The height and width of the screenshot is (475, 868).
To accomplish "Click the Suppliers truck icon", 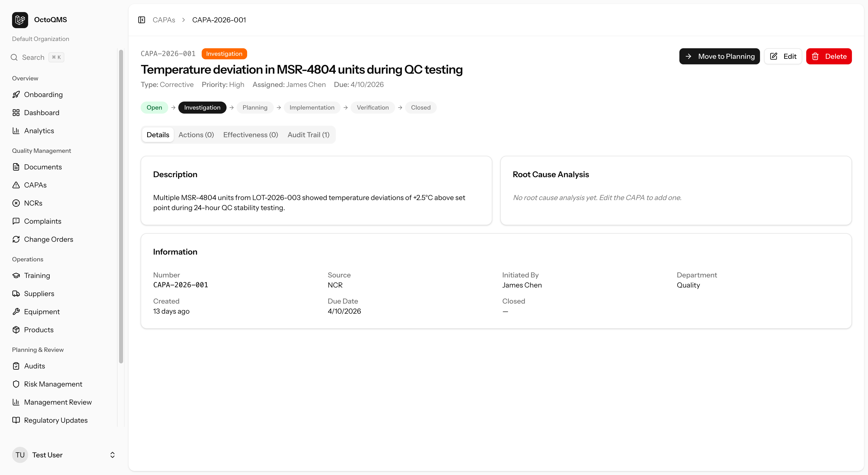I will [x=16, y=294].
